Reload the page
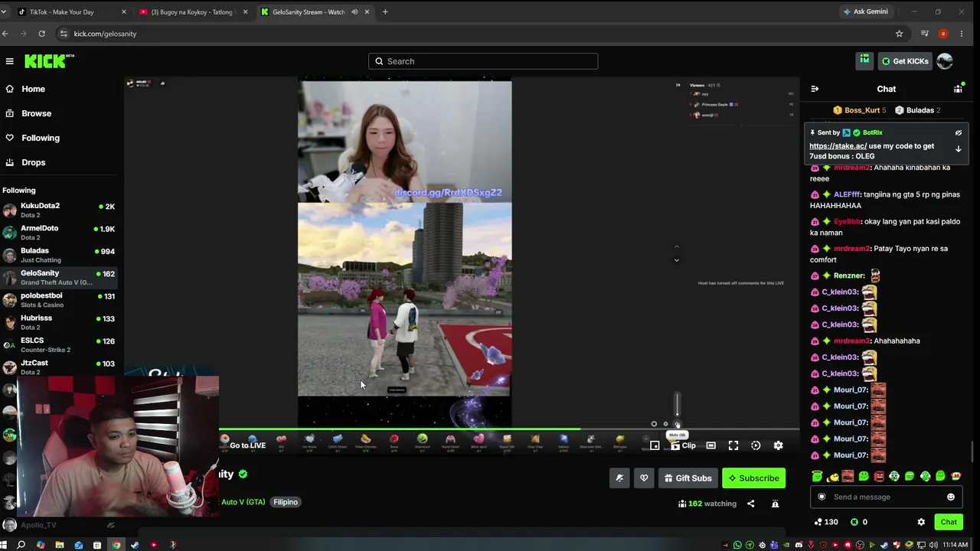 coord(41,34)
